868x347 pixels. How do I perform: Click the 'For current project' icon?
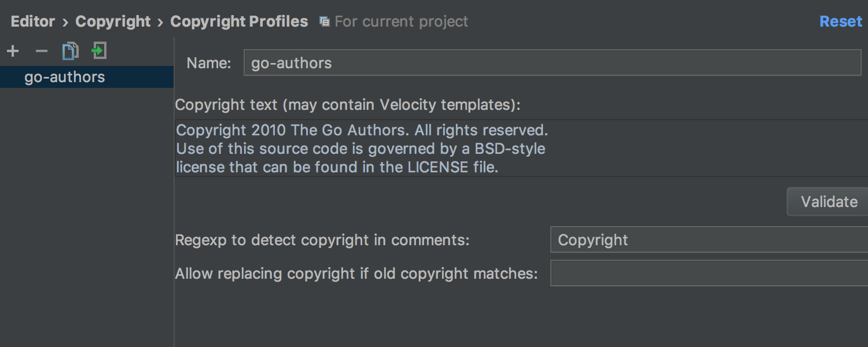(325, 22)
